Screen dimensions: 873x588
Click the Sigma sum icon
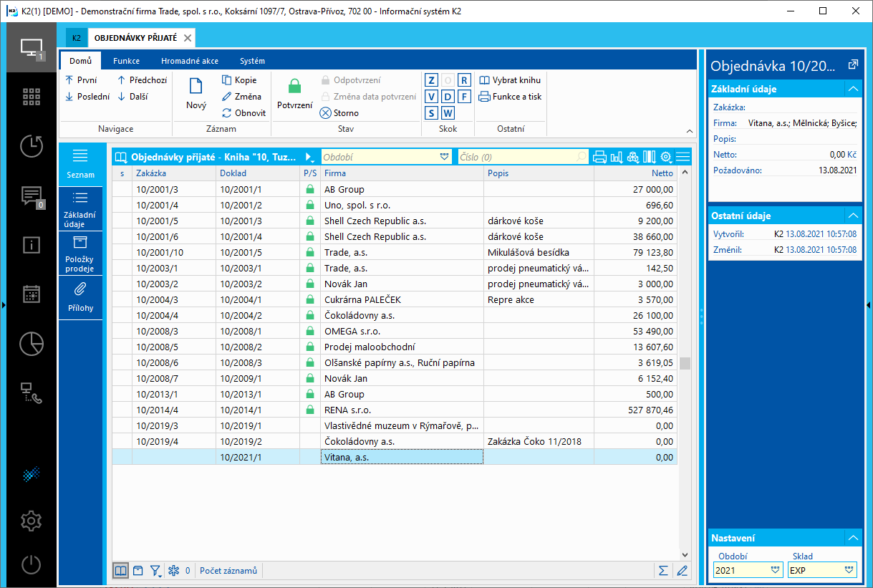click(664, 571)
